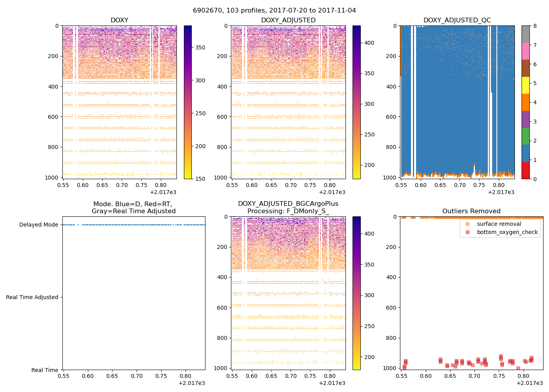This screenshot has height=392, width=549.
Task: Click the 350 tick on DOXY colorbar
Action: click(200, 47)
